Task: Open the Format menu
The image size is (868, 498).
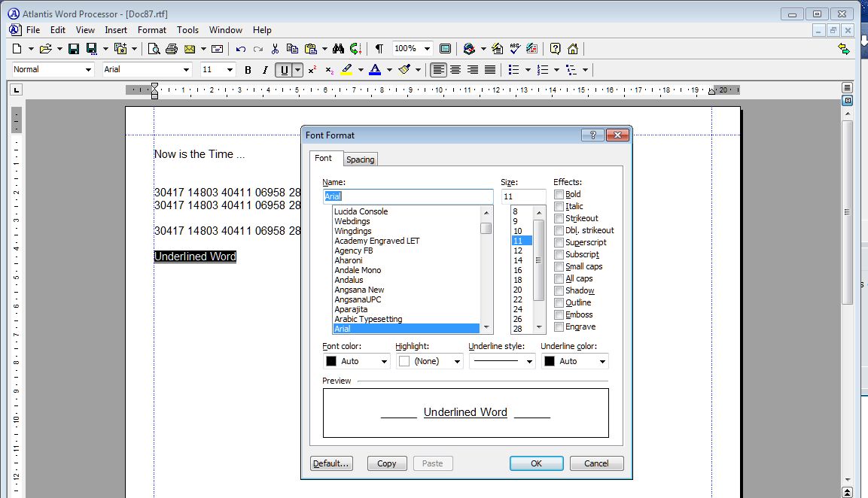Action: (151, 30)
